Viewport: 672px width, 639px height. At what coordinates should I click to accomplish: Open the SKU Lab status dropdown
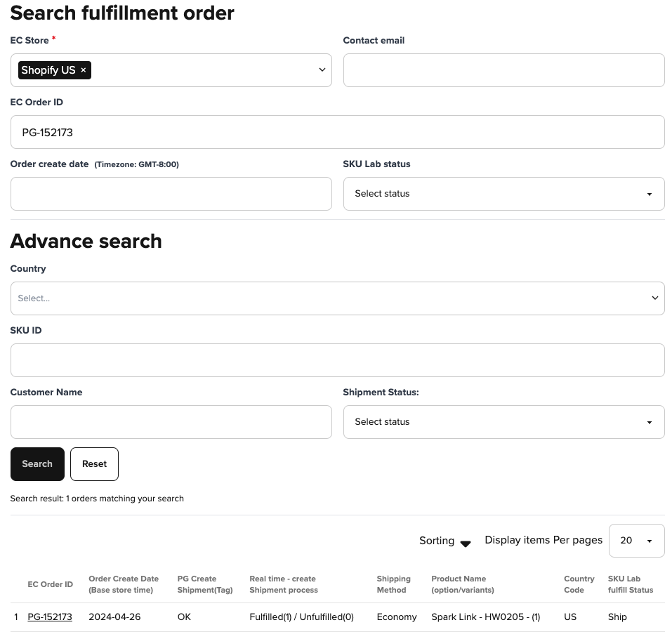coord(503,194)
